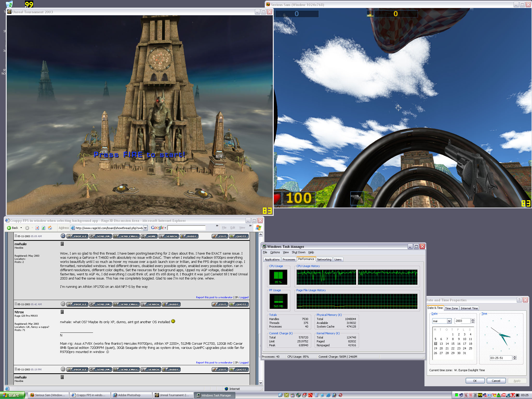
Task: Click the post icon under nwhale's first post header
Action: pos(62,244)
